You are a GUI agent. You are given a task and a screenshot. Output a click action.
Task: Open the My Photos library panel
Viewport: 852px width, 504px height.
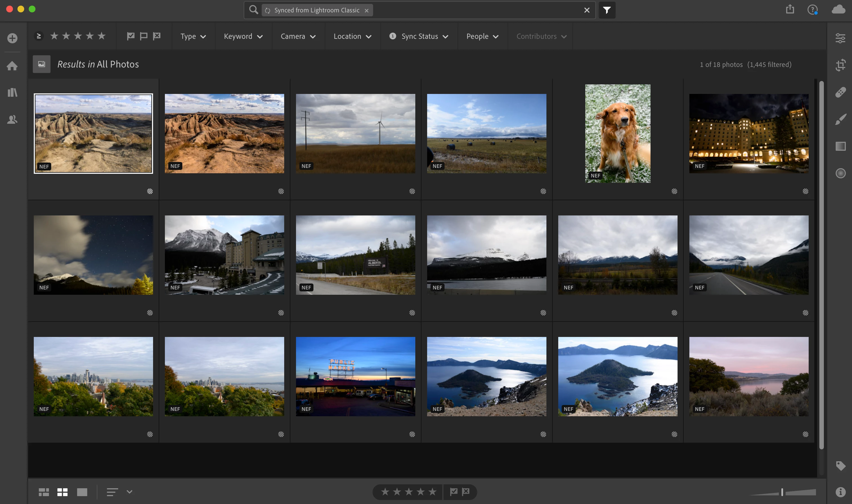tap(12, 92)
